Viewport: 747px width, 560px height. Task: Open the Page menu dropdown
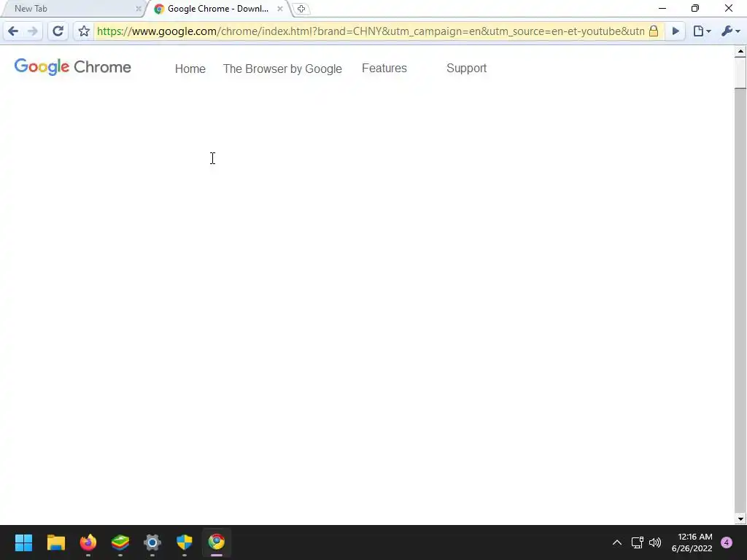[702, 31]
